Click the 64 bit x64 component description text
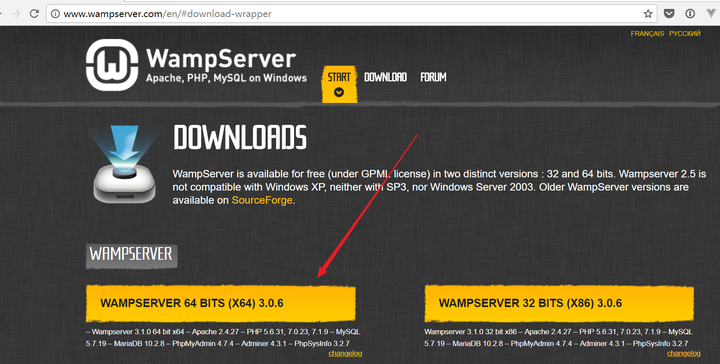This screenshot has height=364, width=720. coord(223,337)
